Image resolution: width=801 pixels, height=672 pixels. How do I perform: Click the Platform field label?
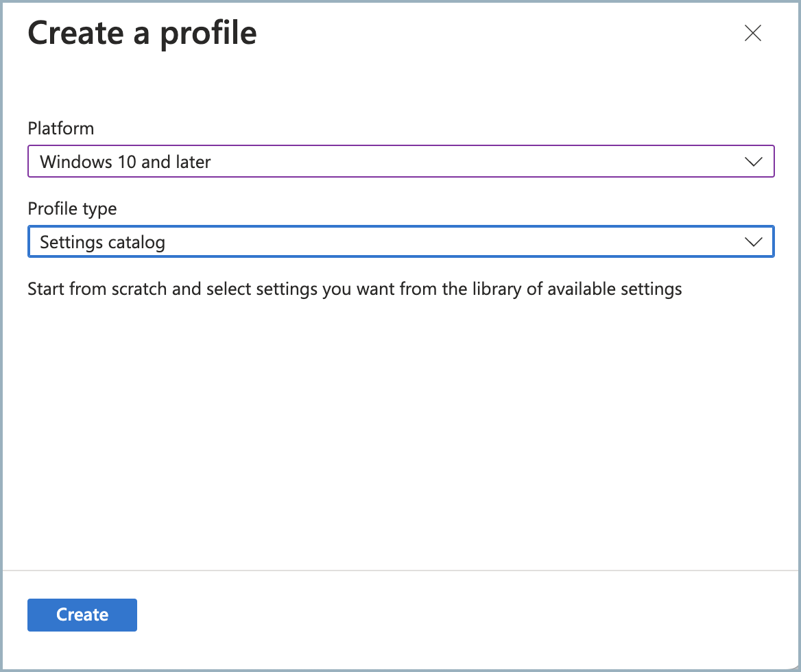tap(61, 128)
